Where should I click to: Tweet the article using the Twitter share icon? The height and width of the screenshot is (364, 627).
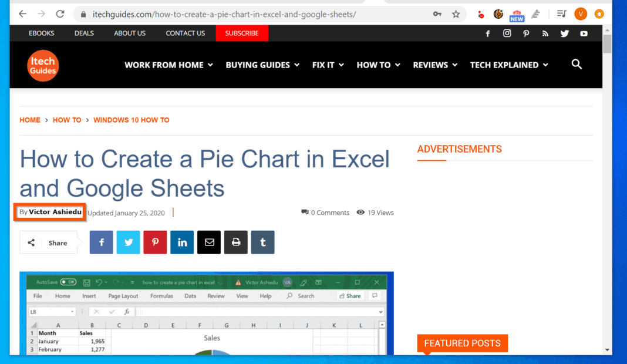[128, 242]
